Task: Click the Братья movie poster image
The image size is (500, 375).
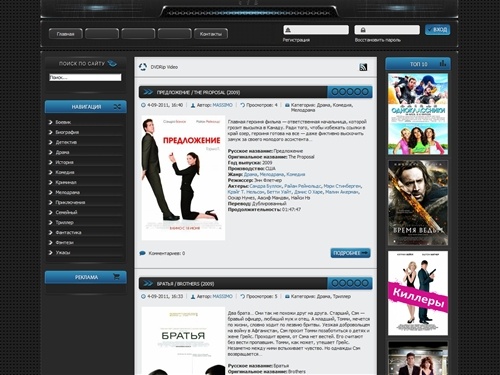Action: point(183,341)
